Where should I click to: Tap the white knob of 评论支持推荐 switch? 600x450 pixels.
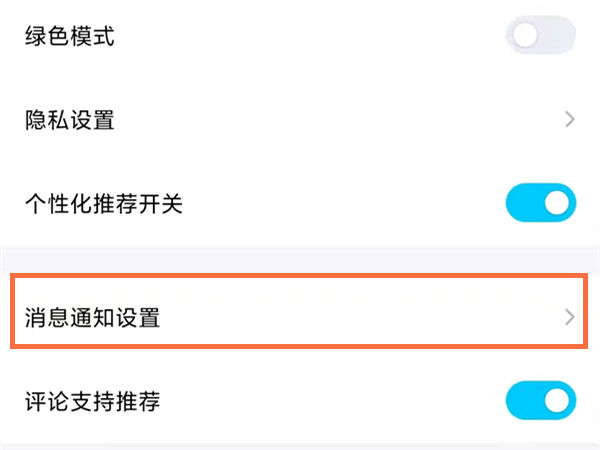coord(559,402)
